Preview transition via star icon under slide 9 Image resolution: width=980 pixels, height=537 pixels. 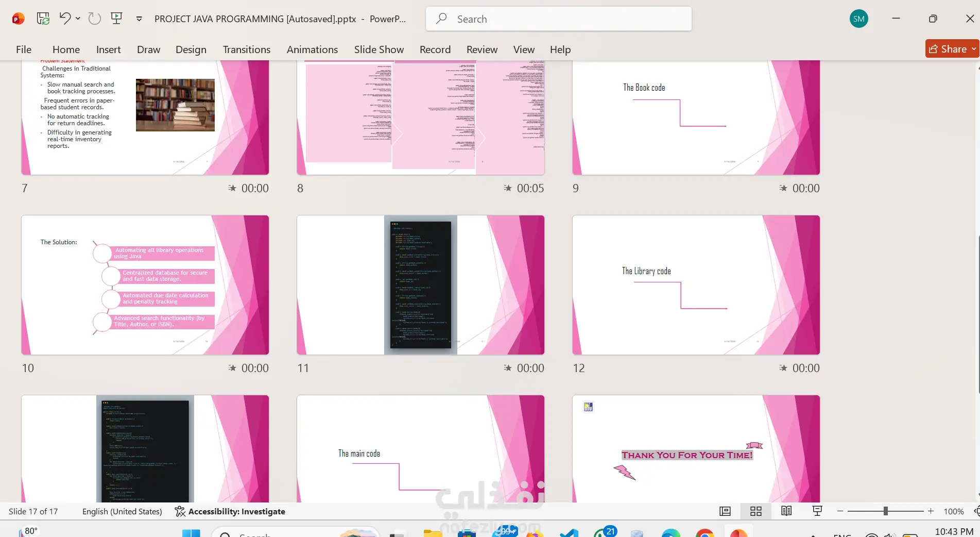click(x=783, y=188)
